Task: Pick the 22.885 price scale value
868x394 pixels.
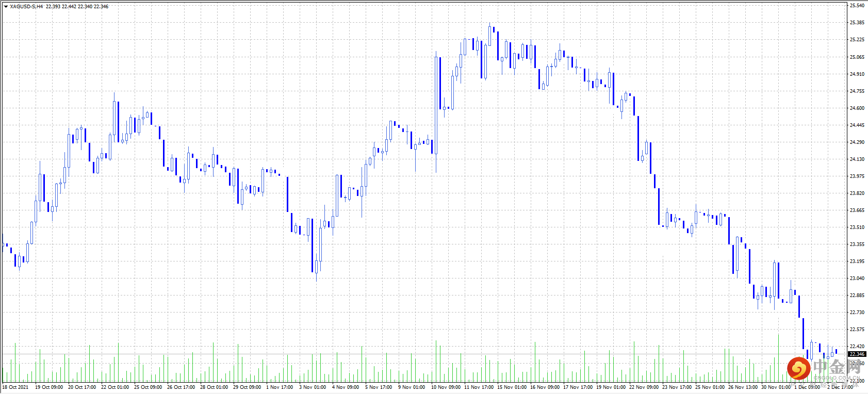Action: coord(857,295)
